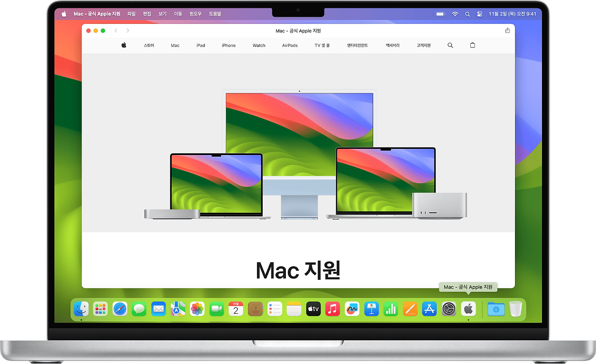Click the battery status icon
The height and width of the screenshot is (364, 596).
point(440,14)
